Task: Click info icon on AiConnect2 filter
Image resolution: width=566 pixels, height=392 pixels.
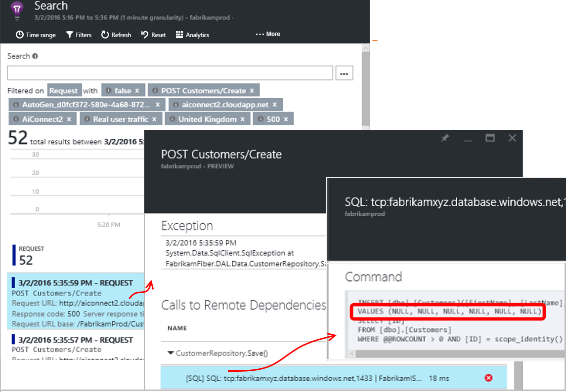Action: click(16, 118)
